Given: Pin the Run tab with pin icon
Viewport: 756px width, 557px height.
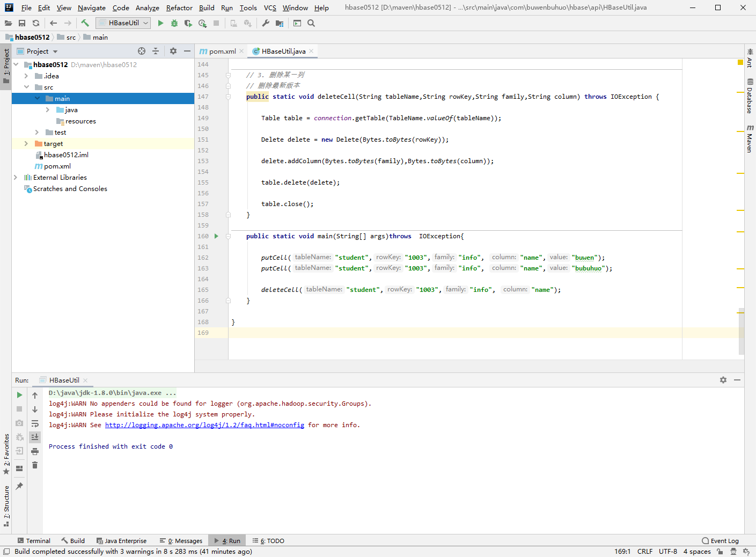Looking at the screenshot, I should pos(19,486).
